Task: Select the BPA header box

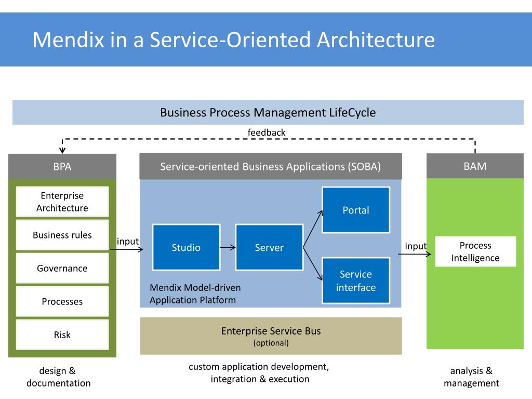Action: 62,166
